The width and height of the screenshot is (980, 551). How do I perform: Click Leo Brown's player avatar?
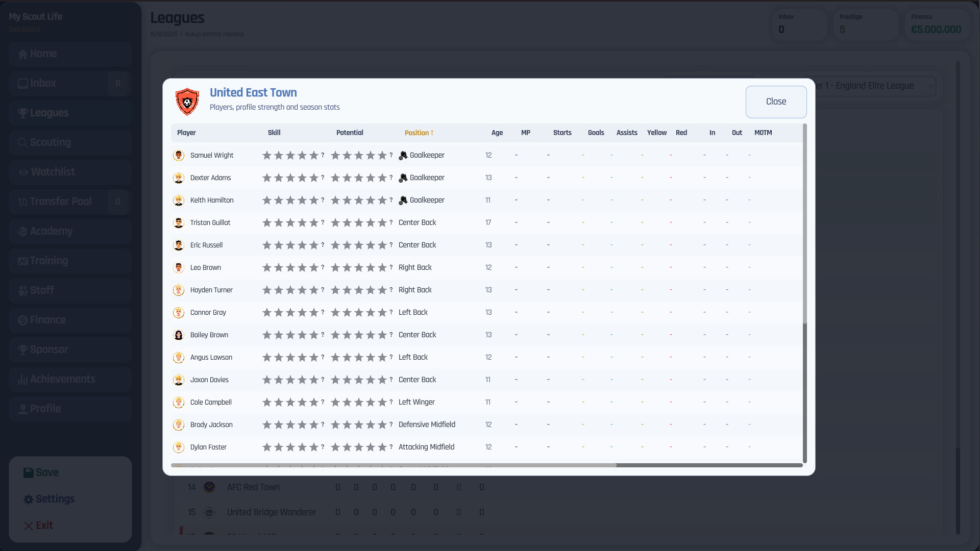click(179, 268)
